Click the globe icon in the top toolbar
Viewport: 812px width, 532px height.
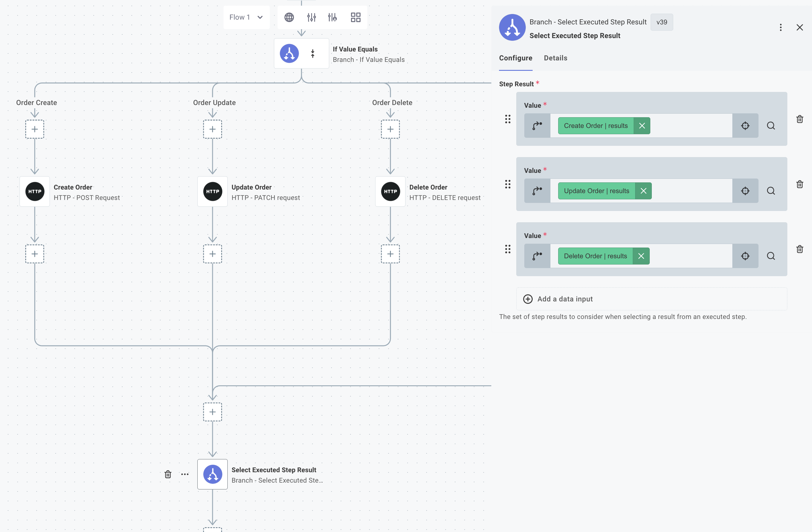289,17
